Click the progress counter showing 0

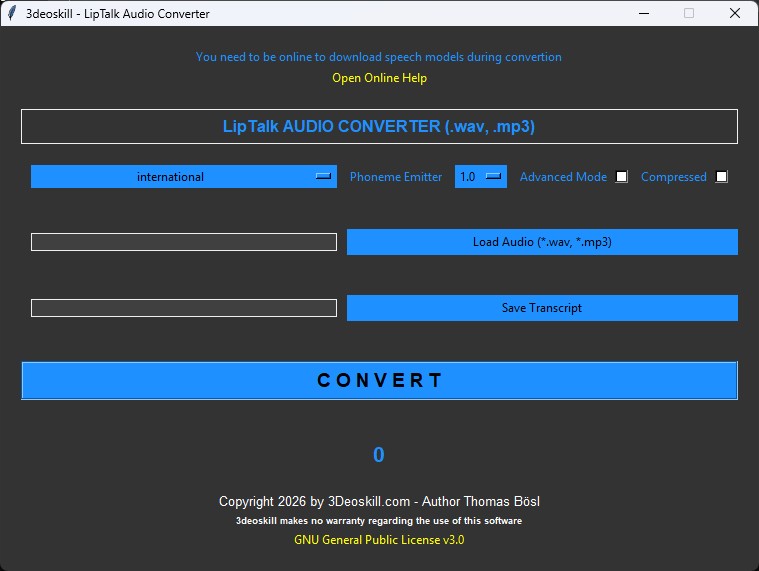379,455
